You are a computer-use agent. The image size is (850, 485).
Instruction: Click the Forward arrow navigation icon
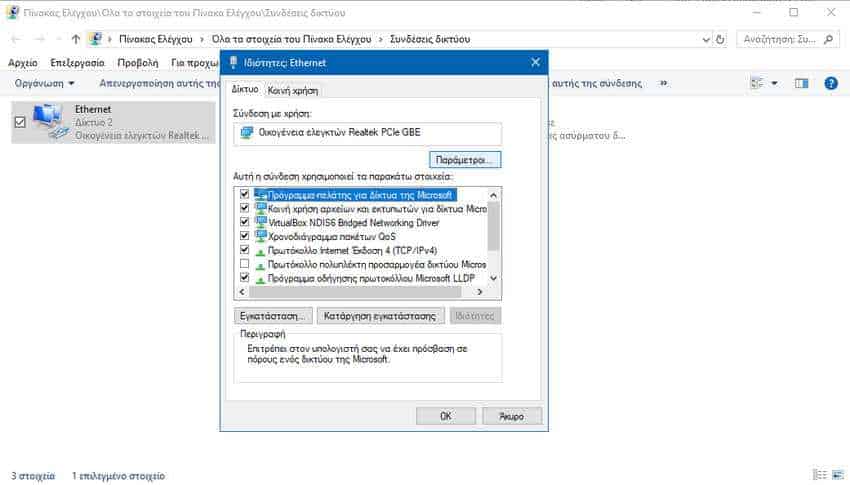pos(40,39)
